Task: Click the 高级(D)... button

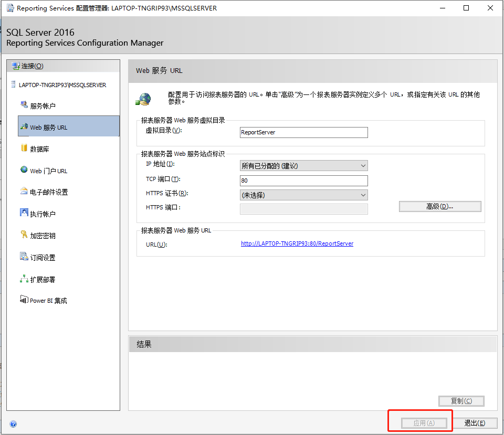Action: 440,207
